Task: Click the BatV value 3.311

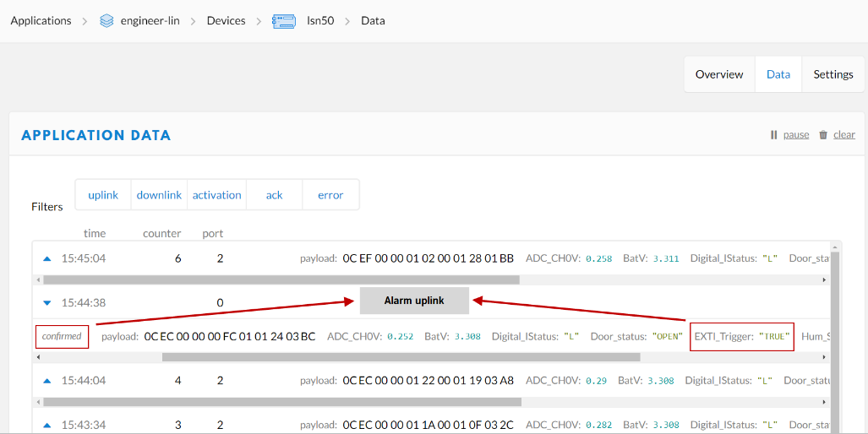Action: click(665, 258)
